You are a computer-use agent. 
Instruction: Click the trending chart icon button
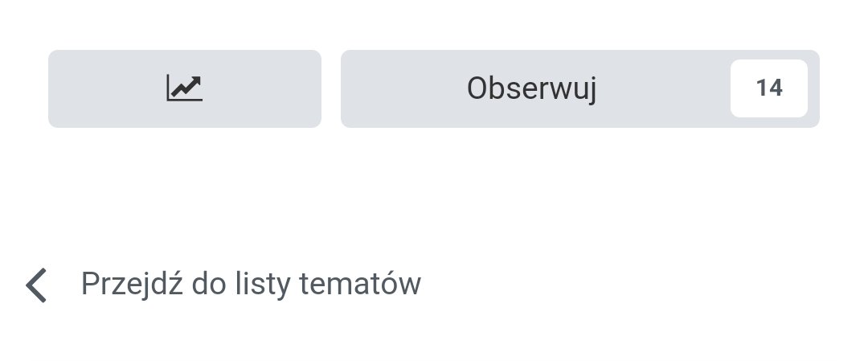185,88
